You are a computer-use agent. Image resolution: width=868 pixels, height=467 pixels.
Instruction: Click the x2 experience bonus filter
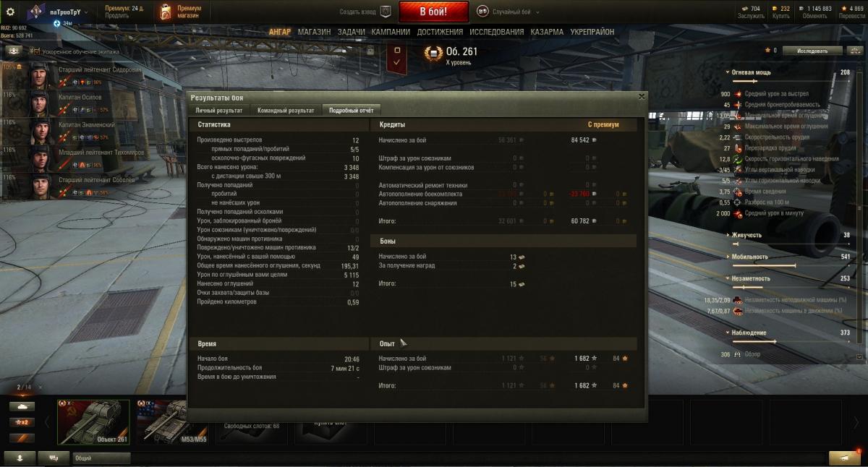point(22,422)
